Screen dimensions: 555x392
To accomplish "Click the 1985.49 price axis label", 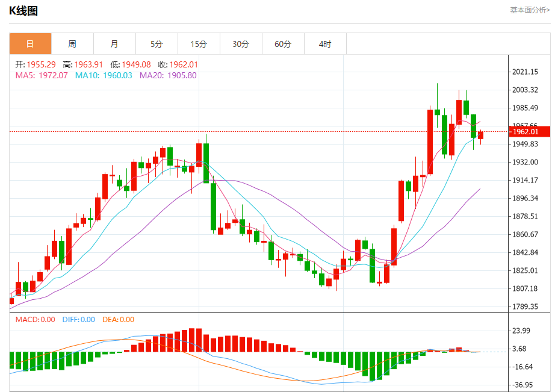I will pos(526,108).
